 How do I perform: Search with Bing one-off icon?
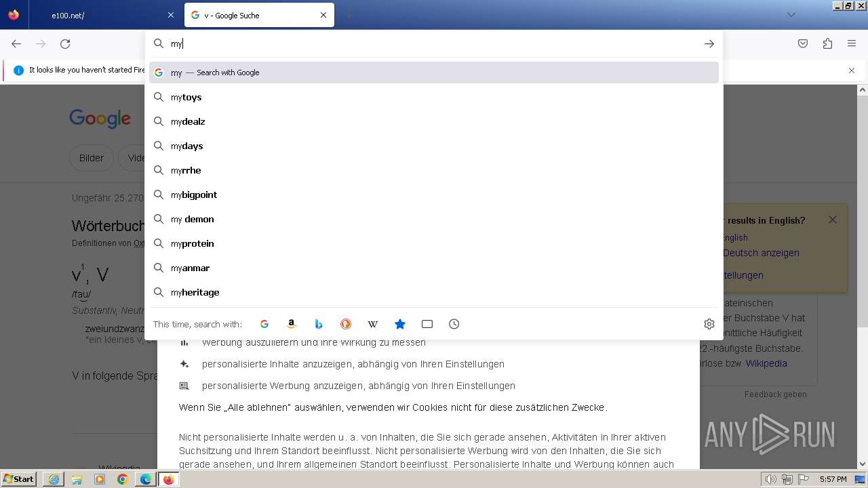[319, 324]
